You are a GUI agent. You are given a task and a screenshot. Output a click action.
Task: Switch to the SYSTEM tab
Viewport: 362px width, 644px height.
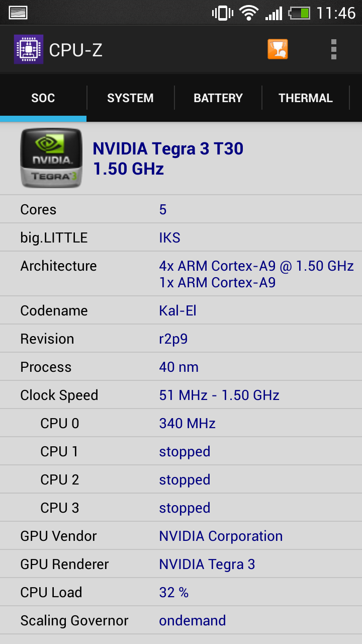pos(130,98)
